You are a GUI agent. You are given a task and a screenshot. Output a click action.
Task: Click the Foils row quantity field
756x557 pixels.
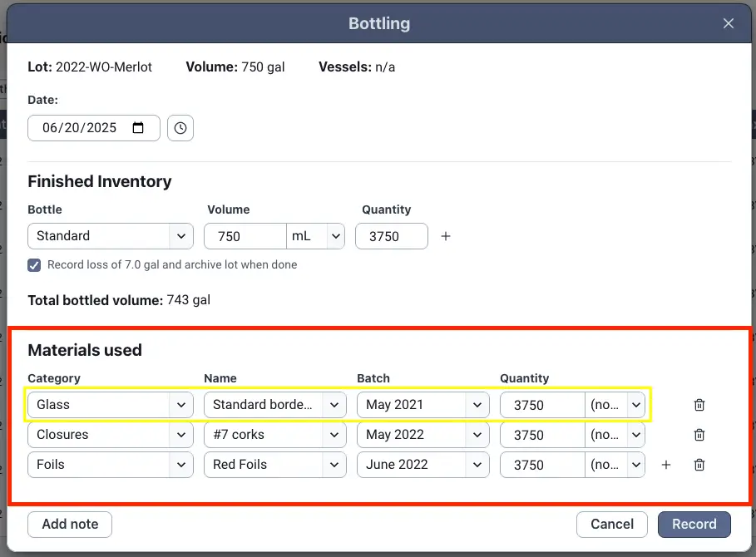[542, 465]
